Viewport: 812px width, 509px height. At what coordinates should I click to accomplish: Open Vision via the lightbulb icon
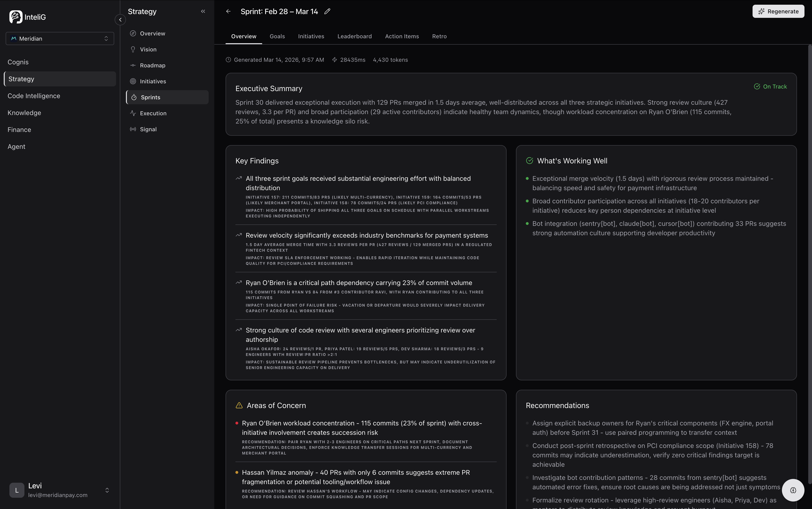pyautogui.click(x=133, y=50)
